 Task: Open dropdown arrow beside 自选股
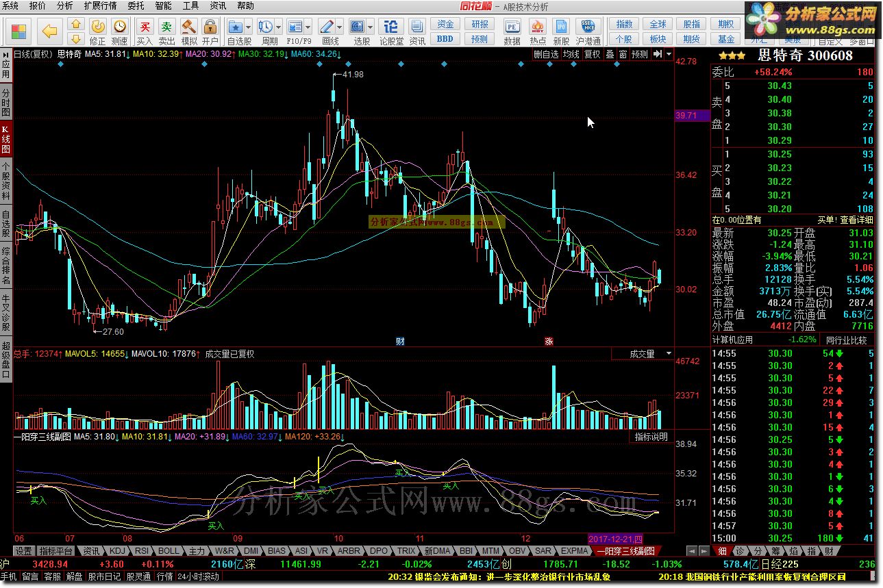[x=249, y=27]
